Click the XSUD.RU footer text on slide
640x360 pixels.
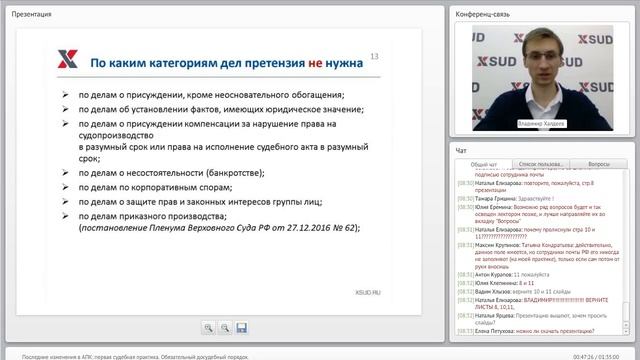(368, 292)
